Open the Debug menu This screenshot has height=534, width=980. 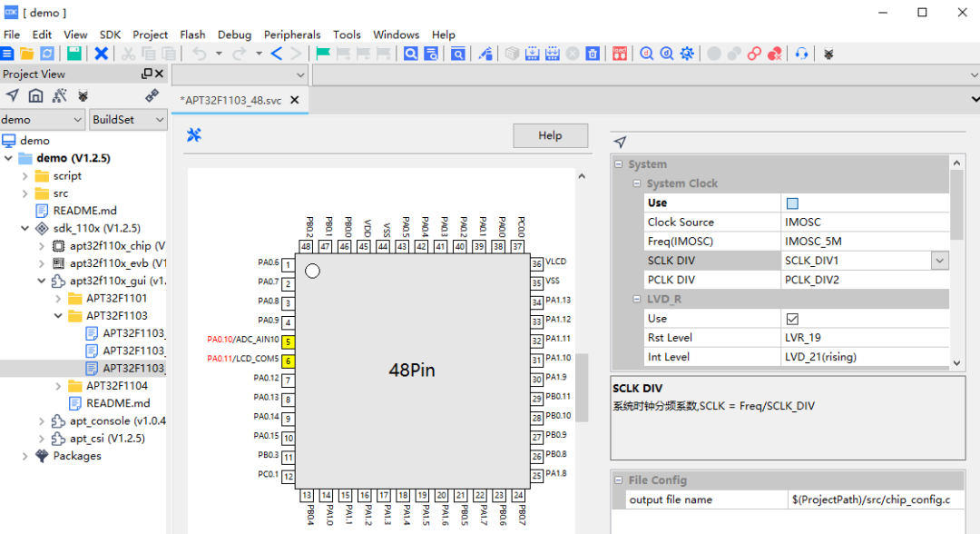click(x=234, y=35)
